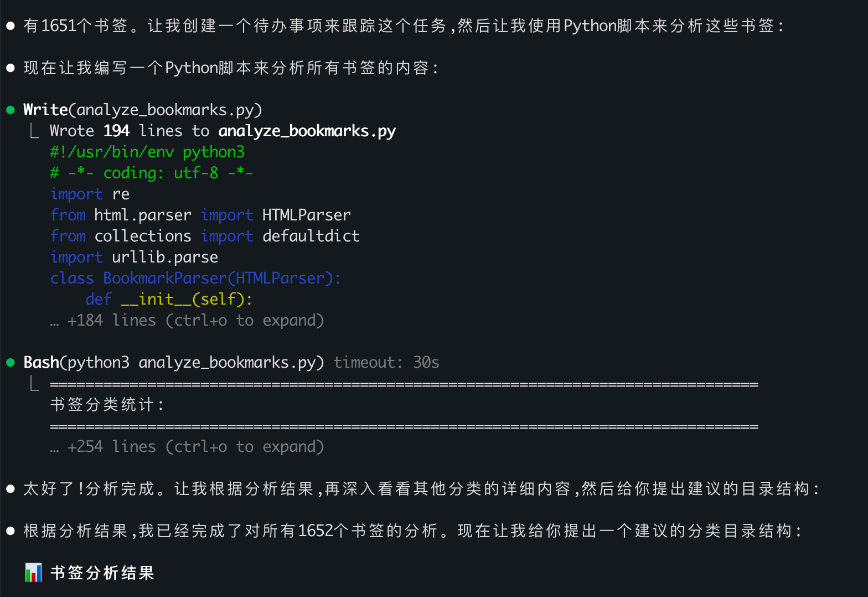Click the 'timeout: 30s' text
The width and height of the screenshot is (868, 597).
[386, 363]
